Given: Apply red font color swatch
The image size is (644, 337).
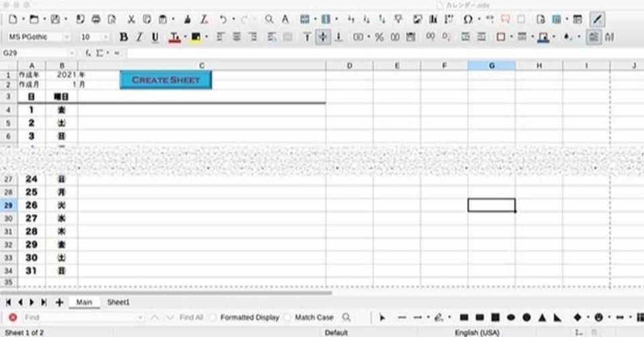Looking at the screenshot, I should coord(174,37).
